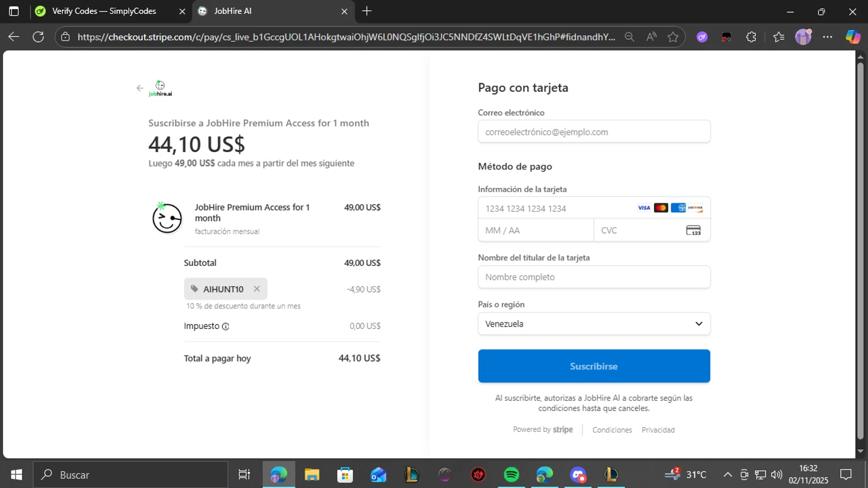Open the Condiciones link
The width and height of the screenshot is (868, 488).
pos(612,430)
